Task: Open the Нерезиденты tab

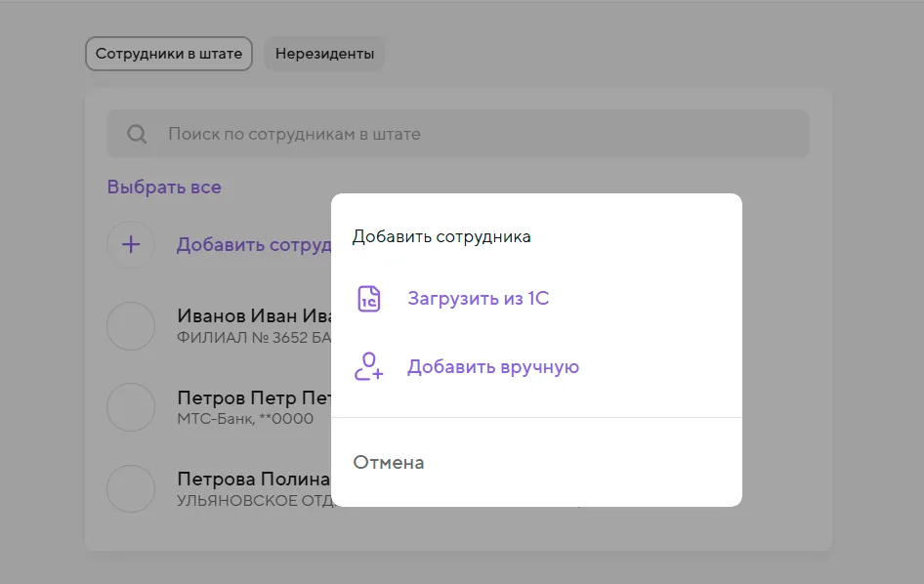Action: coord(324,54)
